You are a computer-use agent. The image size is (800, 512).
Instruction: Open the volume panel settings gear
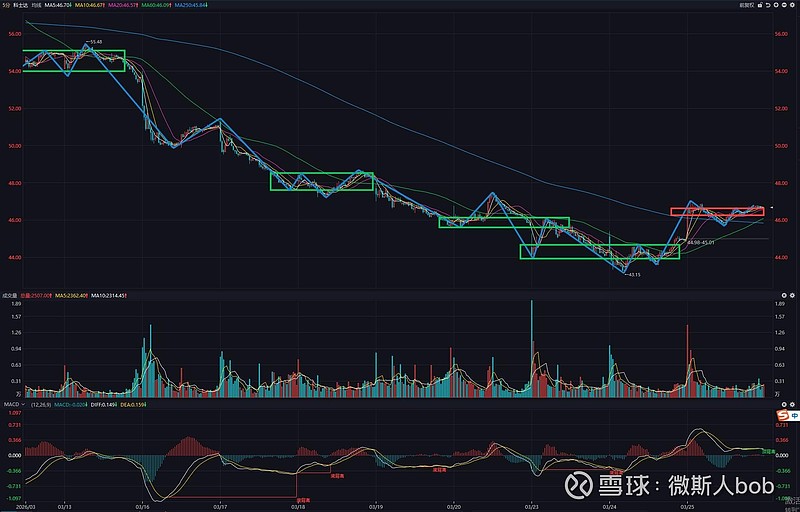click(x=792, y=295)
